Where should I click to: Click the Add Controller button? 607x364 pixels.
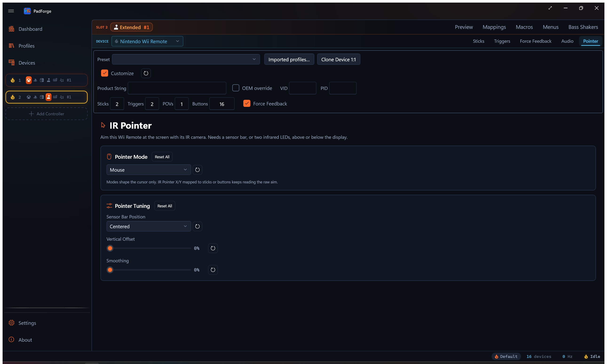[x=46, y=114]
